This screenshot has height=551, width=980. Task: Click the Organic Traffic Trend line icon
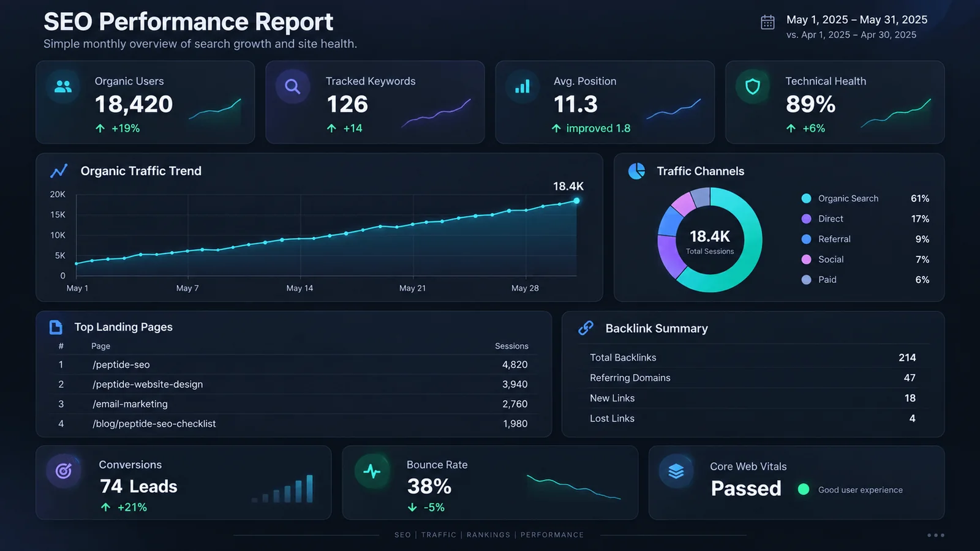(59, 171)
